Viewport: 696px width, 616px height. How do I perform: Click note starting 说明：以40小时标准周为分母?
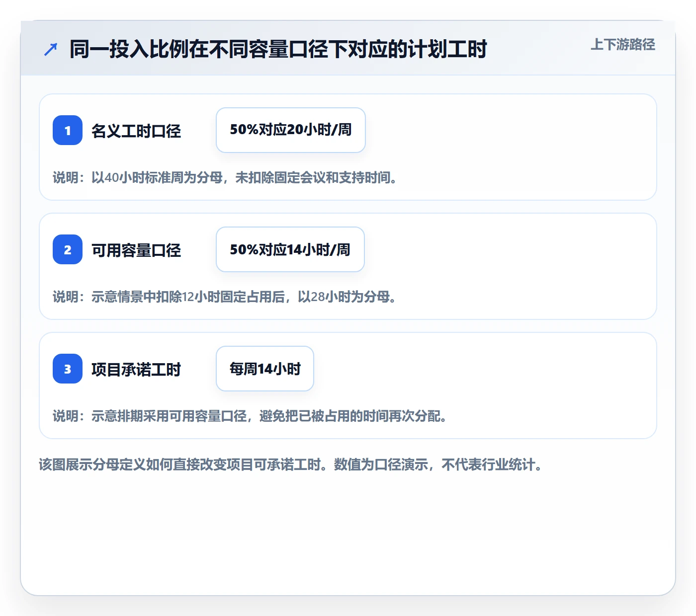pyautogui.click(x=226, y=177)
